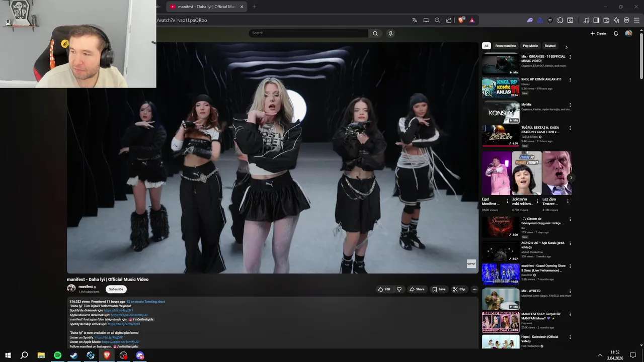
Task: Start voice search with the microphone icon
Action: click(x=390, y=33)
